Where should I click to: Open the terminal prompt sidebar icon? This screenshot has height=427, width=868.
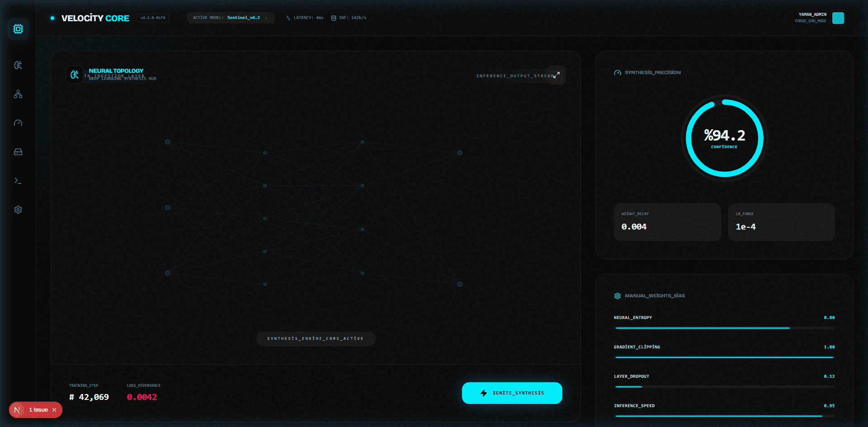click(x=18, y=181)
